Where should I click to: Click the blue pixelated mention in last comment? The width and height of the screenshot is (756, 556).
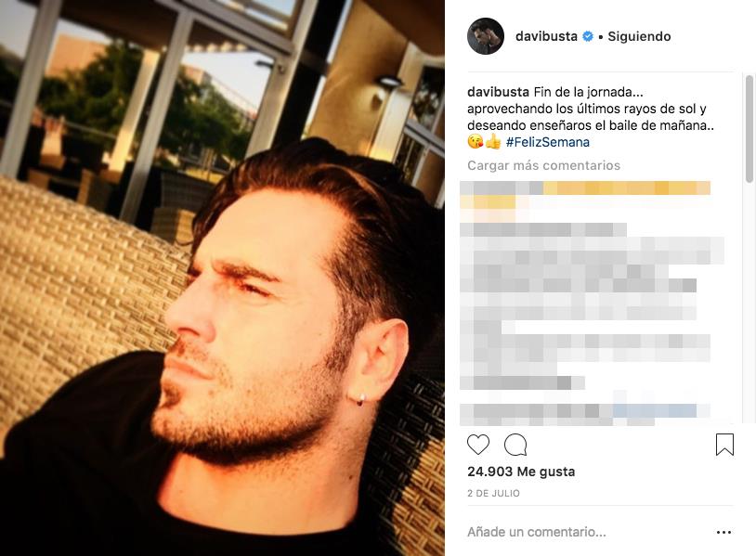pos(654,411)
